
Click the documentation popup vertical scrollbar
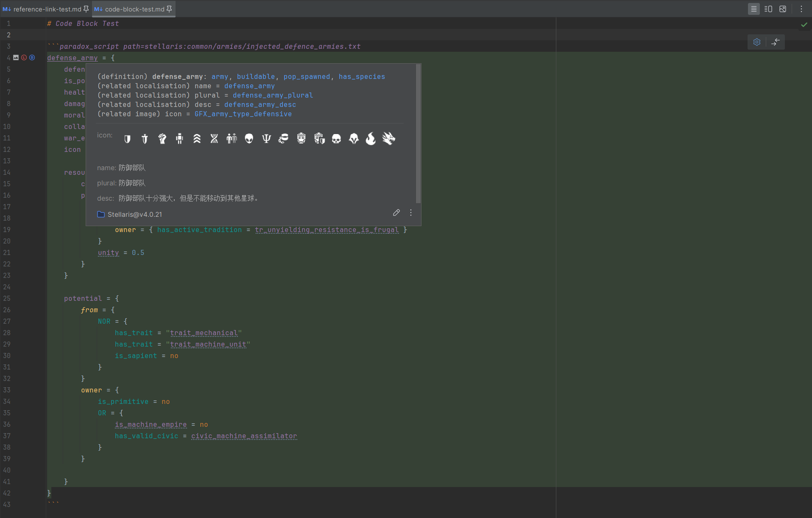(x=418, y=134)
